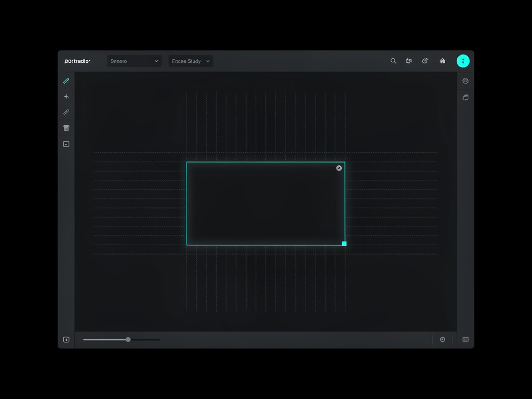Toggle the bottom bar settings gear

pyautogui.click(x=443, y=339)
